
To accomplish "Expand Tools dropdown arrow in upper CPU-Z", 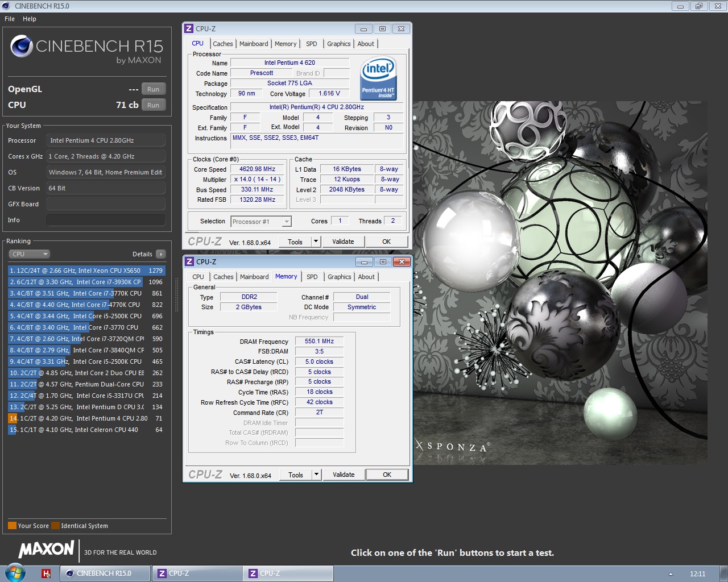I will point(316,242).
